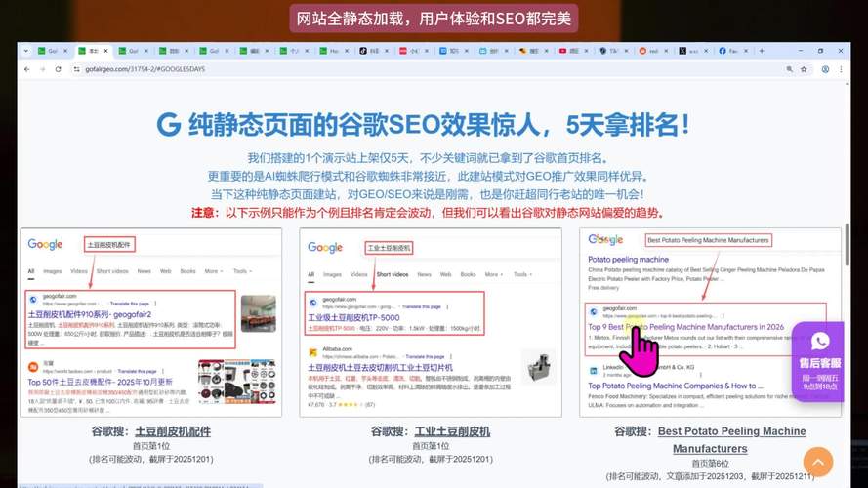Screen dimensions: 868x488
Task: Open the zoom magnifier icon in address bar
Action: [x=789, y=69]
